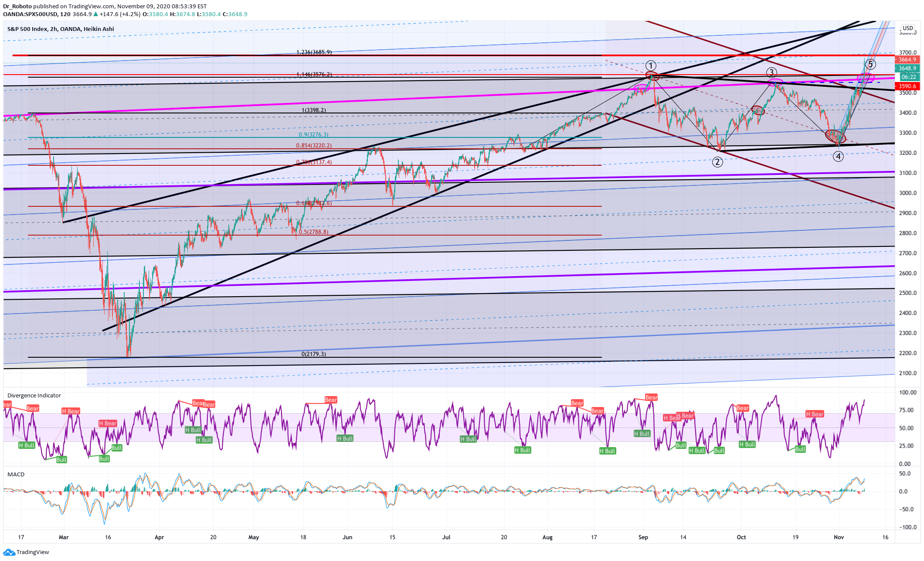The height and width of the screenshot is (561, 924).
Task: Click the Sep date on time axis
Action: tap(643, 537)
